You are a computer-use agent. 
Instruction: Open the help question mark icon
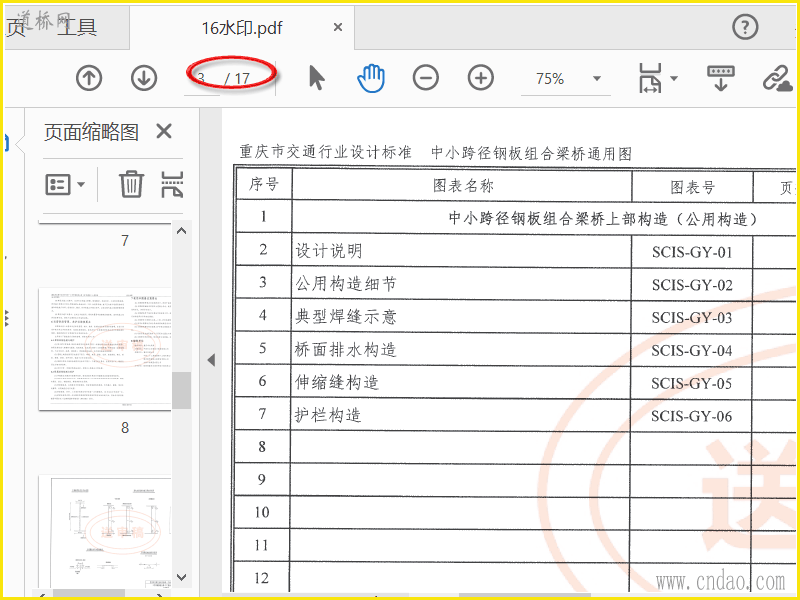(745, 27)
